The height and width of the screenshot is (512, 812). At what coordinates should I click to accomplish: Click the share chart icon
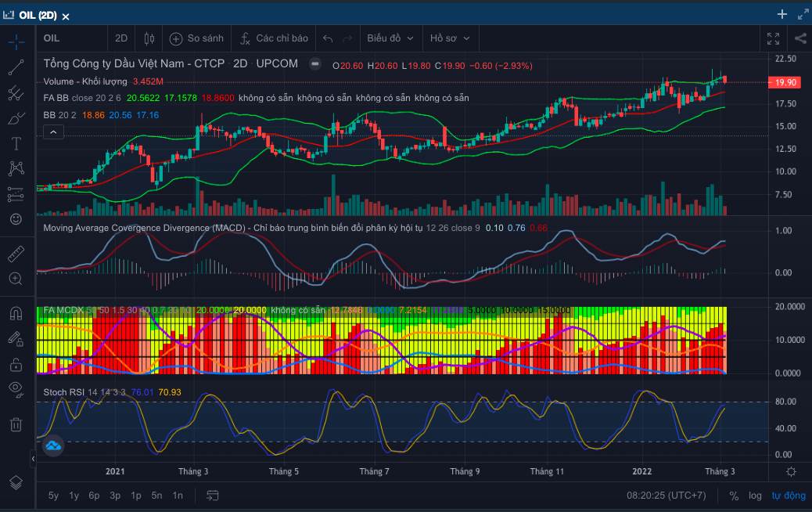coord(800,38)
